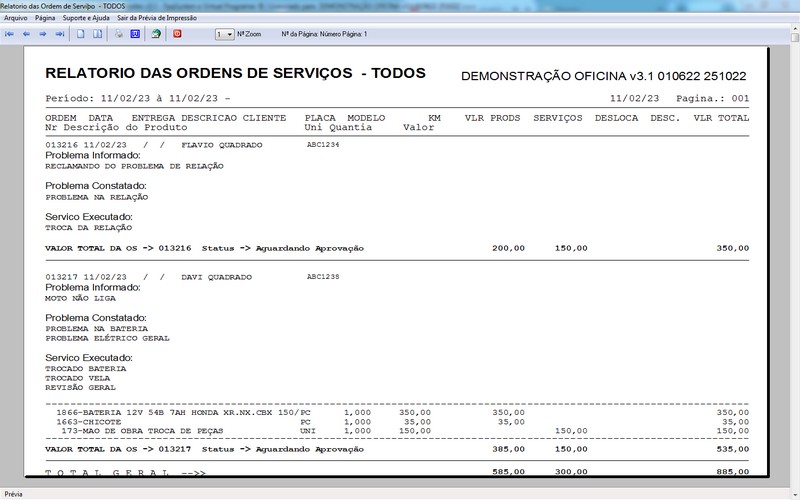Click Nº da Página: Número Página: 1 label
Viewport: 800px width, 500px height.
pos(324,34)
